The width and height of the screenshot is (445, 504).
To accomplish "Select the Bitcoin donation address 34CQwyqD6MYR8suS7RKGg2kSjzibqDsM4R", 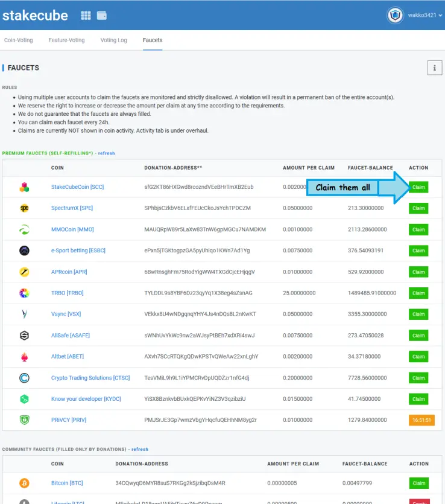I will point(171,483).
